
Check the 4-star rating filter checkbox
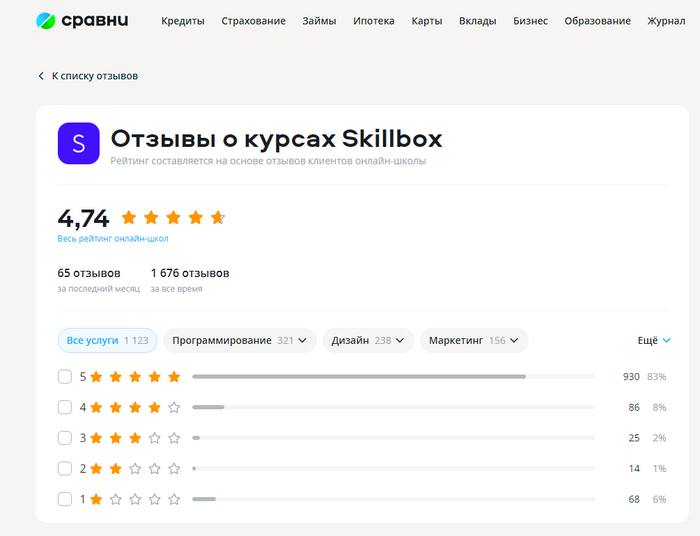coord(65,407)
